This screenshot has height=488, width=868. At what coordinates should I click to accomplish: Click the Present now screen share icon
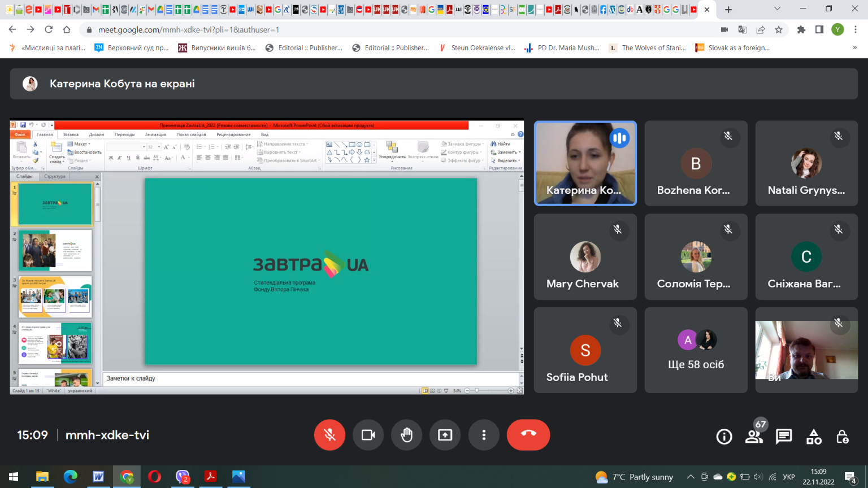445,435
